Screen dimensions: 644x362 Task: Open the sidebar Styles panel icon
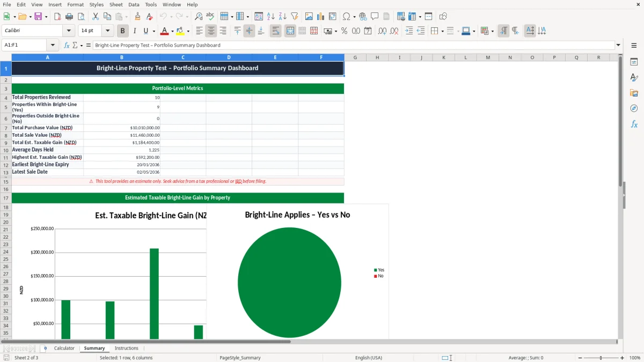pyautogui.click(x=634, y=78)
